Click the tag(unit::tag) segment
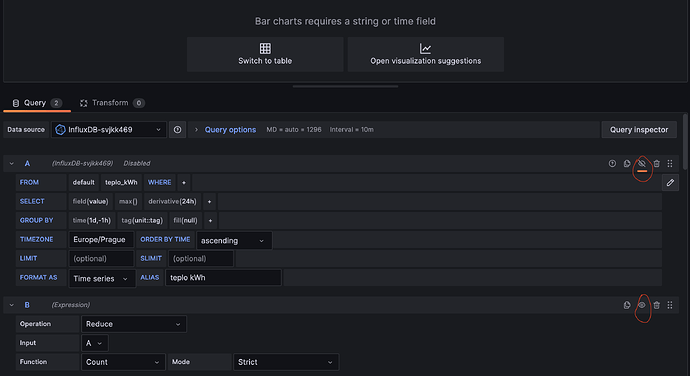 point(142,220)
